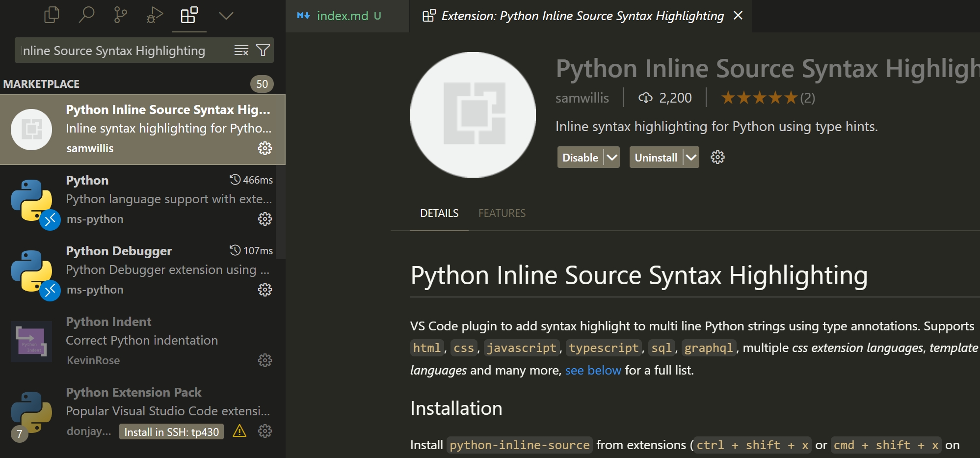This screenshot has width=980, height=458.
Task: Open the Search view icon
Action: pyautogui.click(x=86, y=15)
